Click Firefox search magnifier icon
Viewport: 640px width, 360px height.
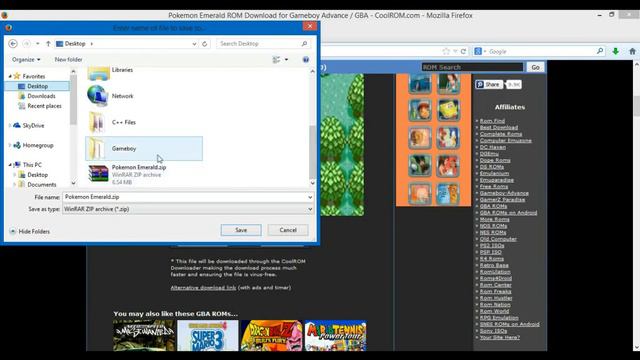(600, 51)
